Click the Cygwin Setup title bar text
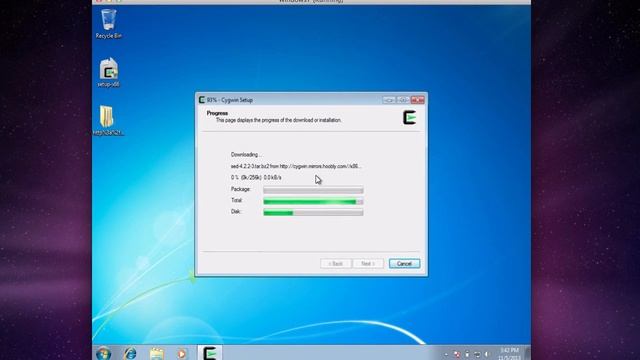The width and height of the screenshot is (640, 360). (x=230, y=100)
